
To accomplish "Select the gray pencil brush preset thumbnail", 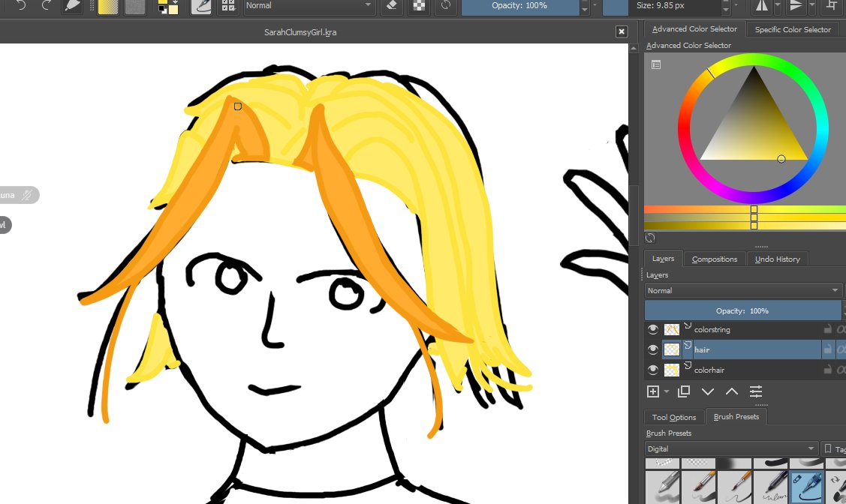I will (x=663, y=487).
